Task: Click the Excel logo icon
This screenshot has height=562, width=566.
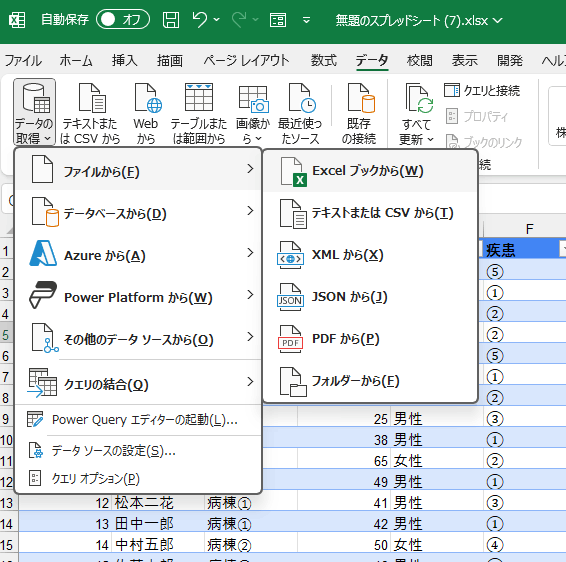Action: pyautogui.click(x=17, y=20)
